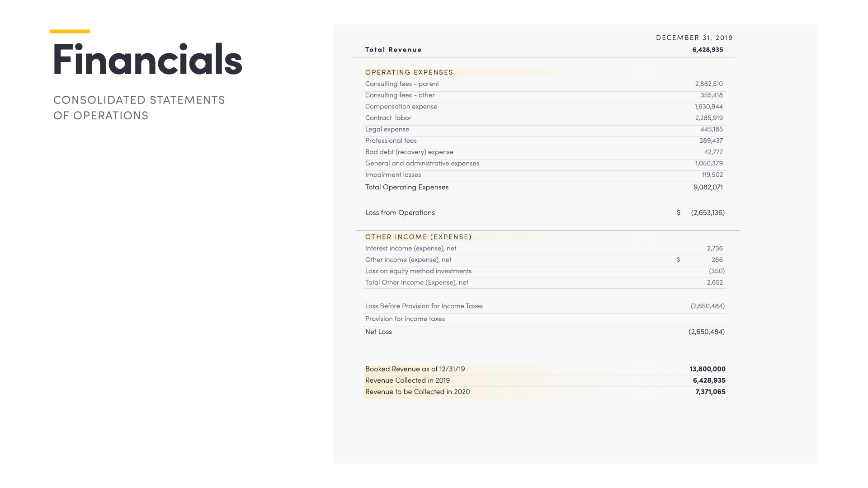Image resolution: width=868 pixels, height=488 pixels.
Task: Click the yellow accent bar above Financials
Action: 70,31
